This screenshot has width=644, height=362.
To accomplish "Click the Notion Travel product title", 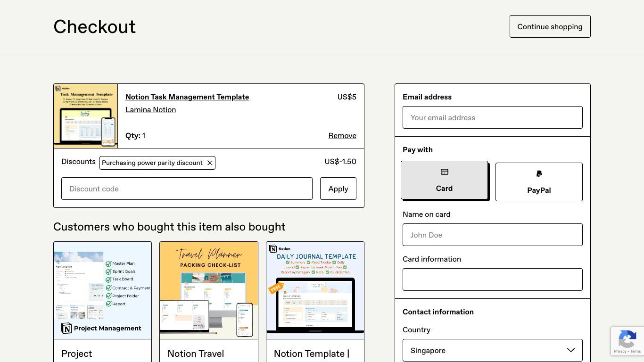I will click(196, 354).
